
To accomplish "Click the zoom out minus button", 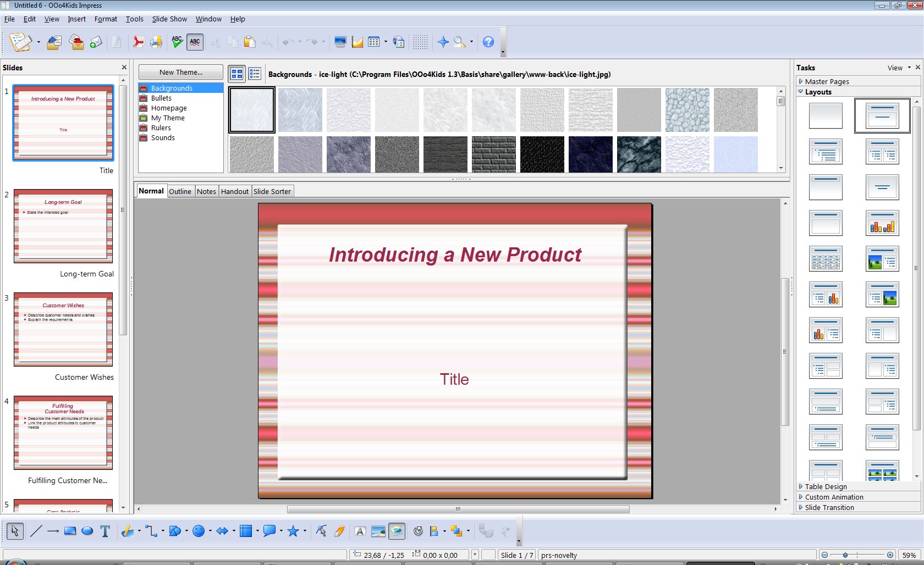I will (824, 555).
